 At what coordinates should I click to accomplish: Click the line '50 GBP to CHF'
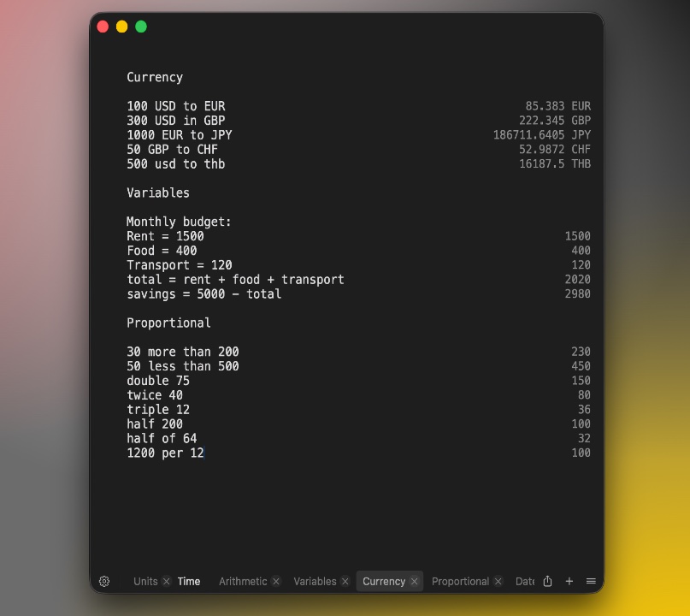pos(173,150)
